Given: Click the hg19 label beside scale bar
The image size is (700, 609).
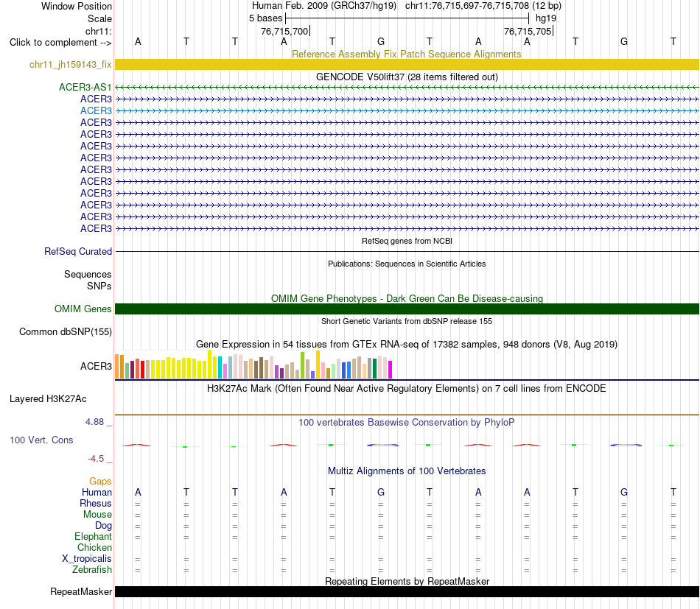Looking at the screenshot, I should pyautogui.click(x=546, y=18).
